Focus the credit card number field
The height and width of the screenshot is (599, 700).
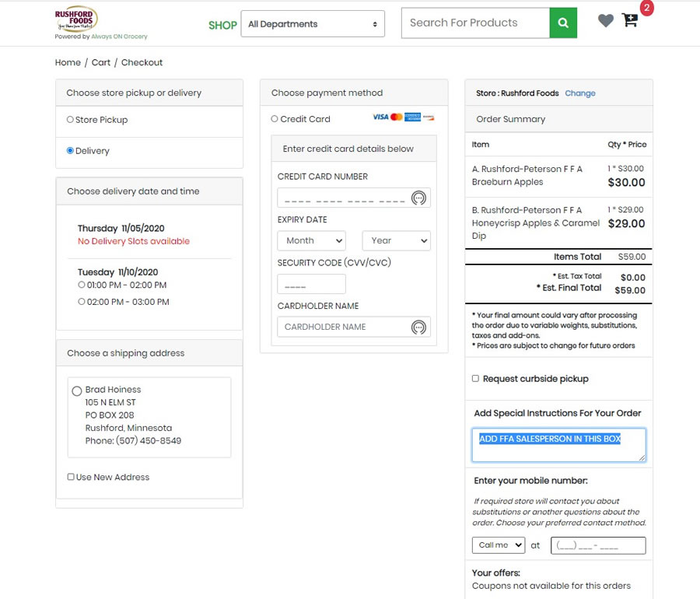[354, 198]
